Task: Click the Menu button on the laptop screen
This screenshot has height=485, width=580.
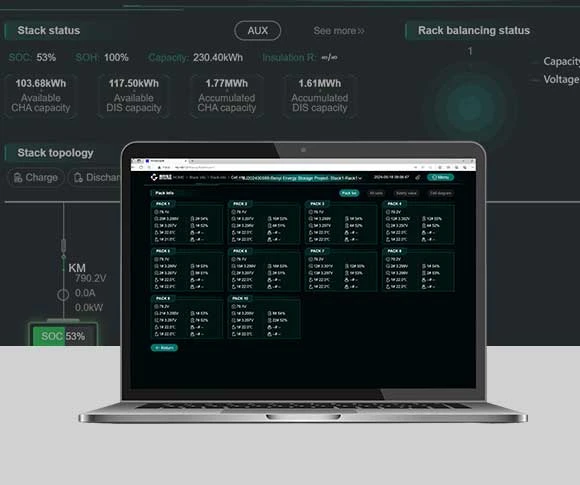Action: (441, 177)
